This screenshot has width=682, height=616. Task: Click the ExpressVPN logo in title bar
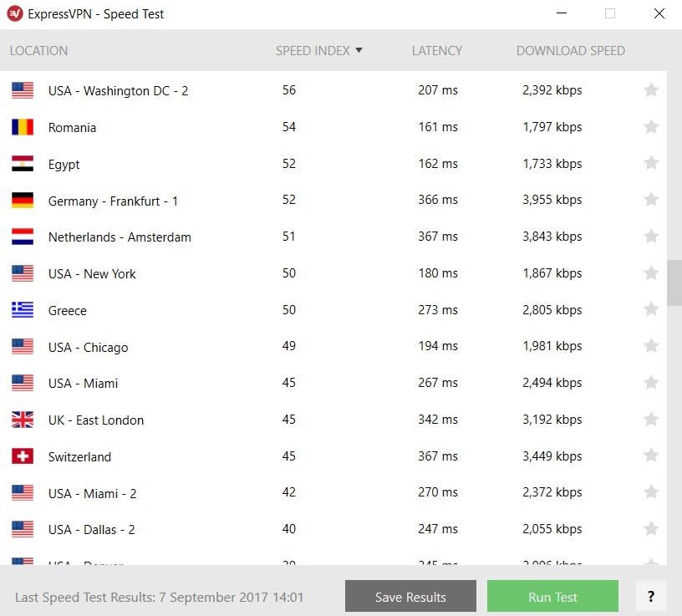tap(15, 13)
